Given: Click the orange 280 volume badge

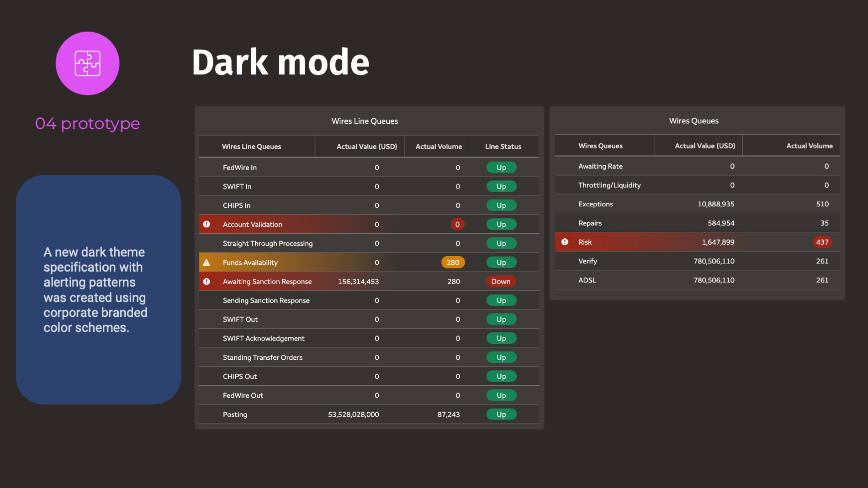Looking at the screenshot, I should [453, 262].
